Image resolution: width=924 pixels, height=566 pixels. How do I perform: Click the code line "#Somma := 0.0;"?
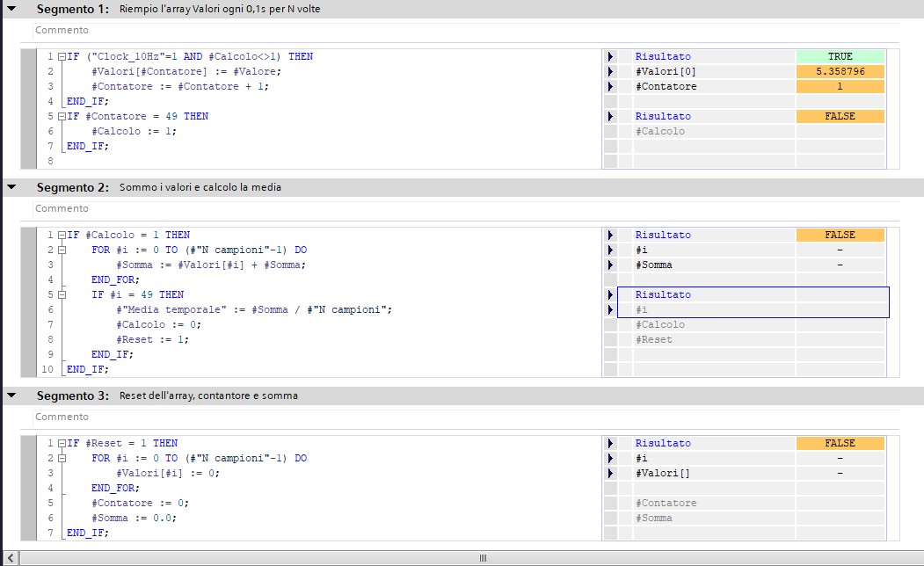[134, 519]
